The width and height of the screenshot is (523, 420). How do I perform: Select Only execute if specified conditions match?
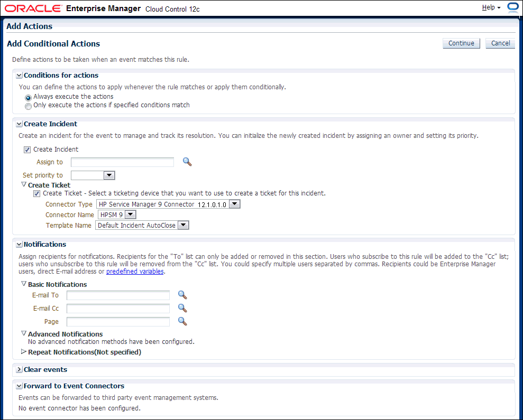[x=29, y=106]
